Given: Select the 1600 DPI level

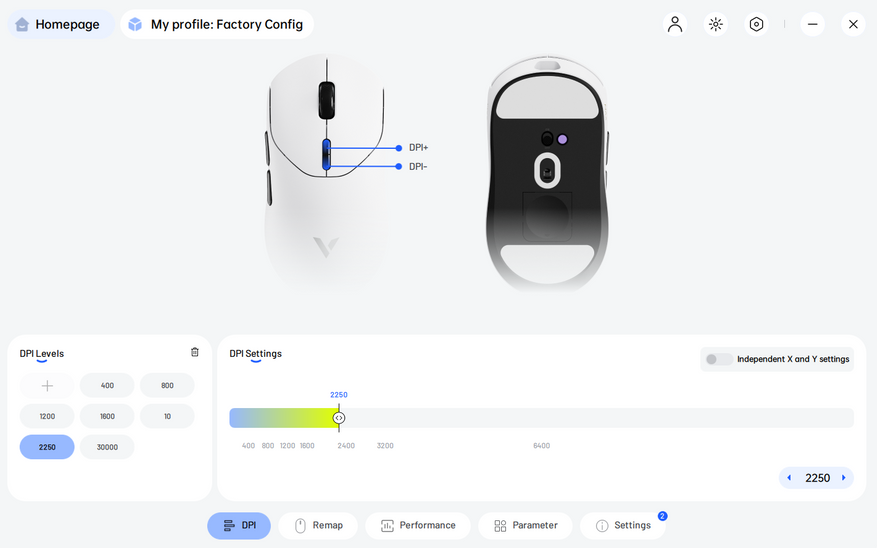Looking at the screenshot, I should (x=107, y=416).
